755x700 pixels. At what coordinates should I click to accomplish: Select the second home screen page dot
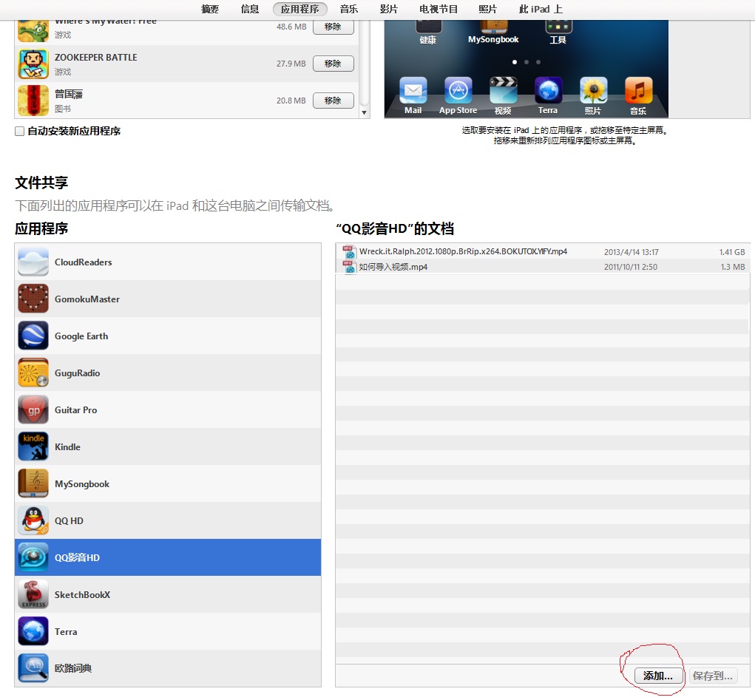point(527,62)
